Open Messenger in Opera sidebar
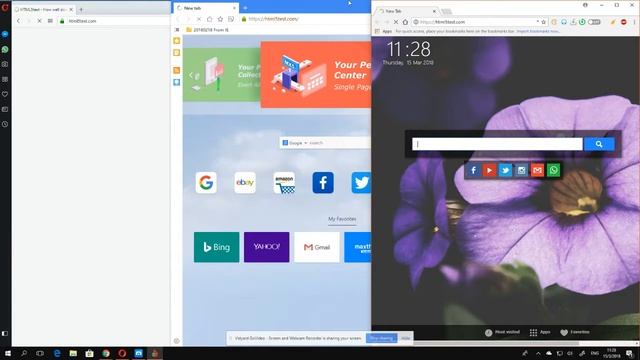This screenshot has height=360, width=640. 5,34
